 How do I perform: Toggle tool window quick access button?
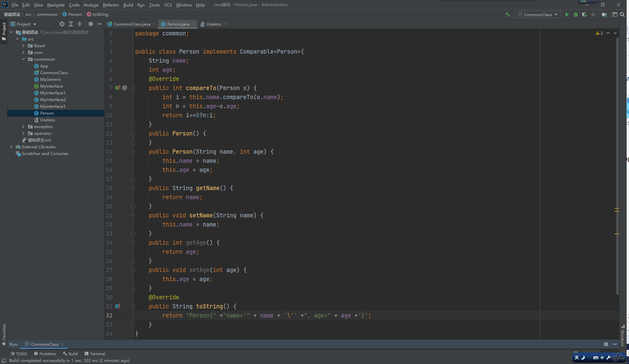coord(4,360)
